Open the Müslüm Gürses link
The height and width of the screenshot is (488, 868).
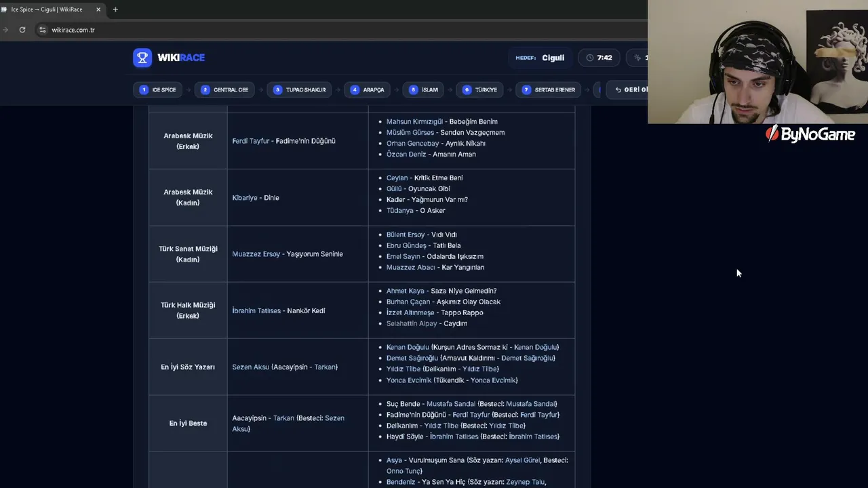click(410, 132)
